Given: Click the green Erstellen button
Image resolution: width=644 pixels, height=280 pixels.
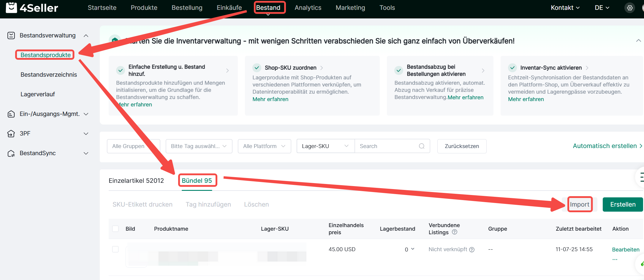Looking at the screenshot, I should pyautogui.click(x=623, y=205).
